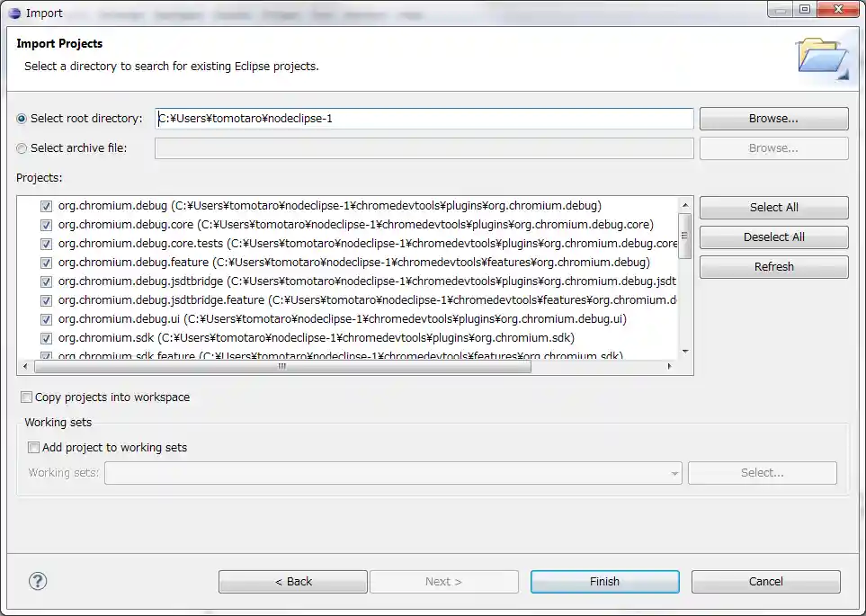Open the Working sets dropdown

click(674, 472)
